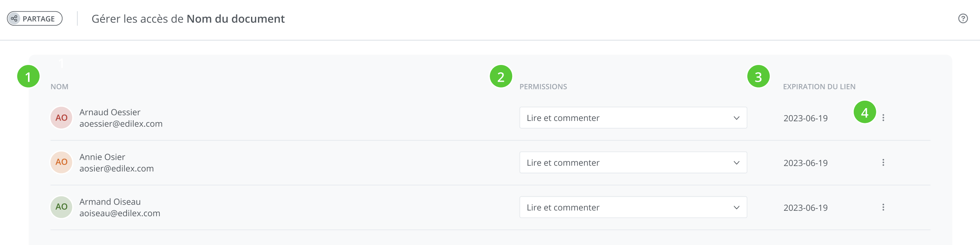
Task: Open more options for Annie Osier
Action: pos(883,163)
